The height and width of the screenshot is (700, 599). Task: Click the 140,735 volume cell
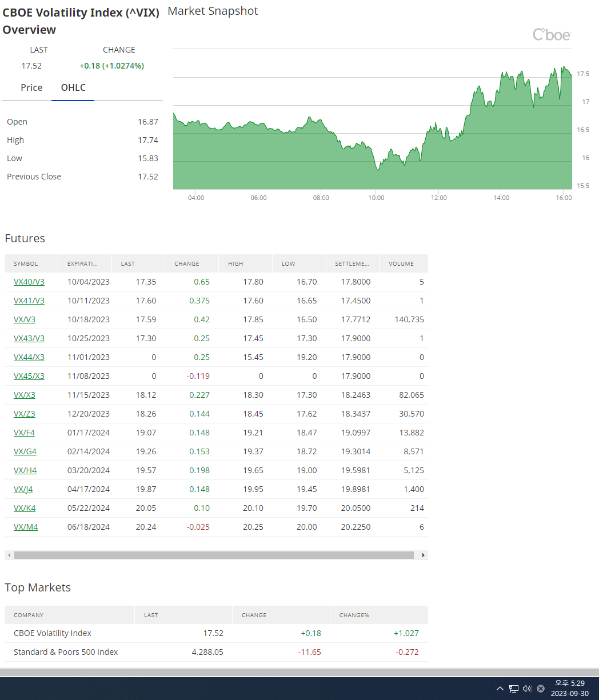point(409,319)
